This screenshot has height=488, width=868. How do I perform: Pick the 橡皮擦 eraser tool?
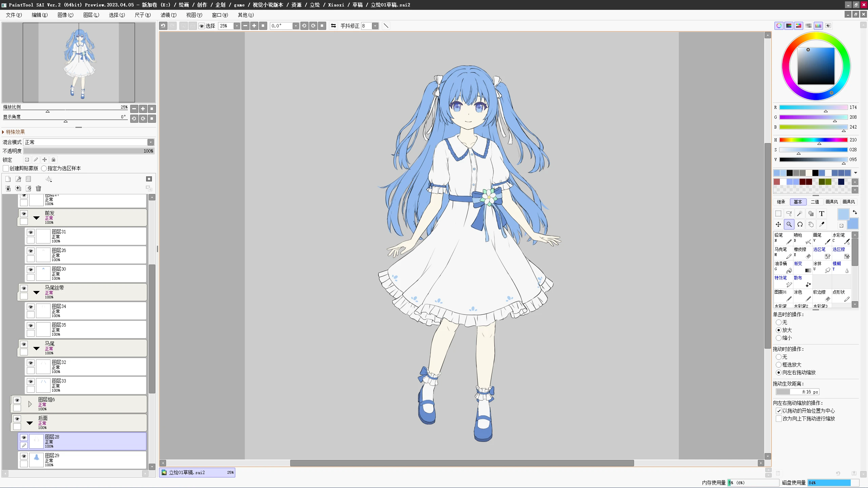point(802,253)
